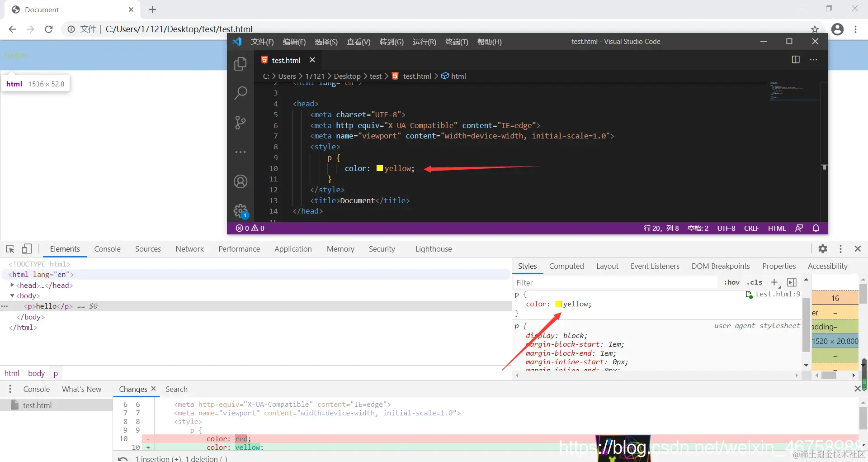Click test.html breadcrumb in VS Code

(x=412, y=76)
